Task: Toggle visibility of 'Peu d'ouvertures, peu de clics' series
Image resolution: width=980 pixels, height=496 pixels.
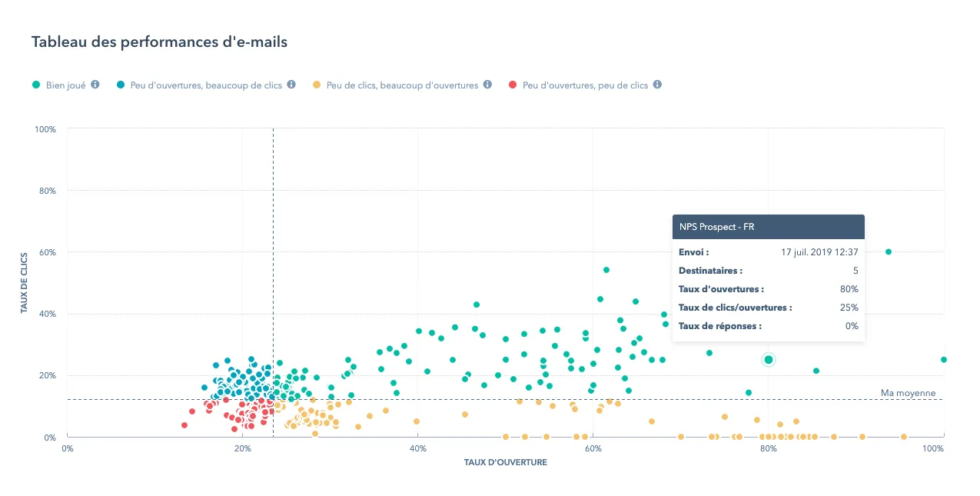Action: pos(586,85)
